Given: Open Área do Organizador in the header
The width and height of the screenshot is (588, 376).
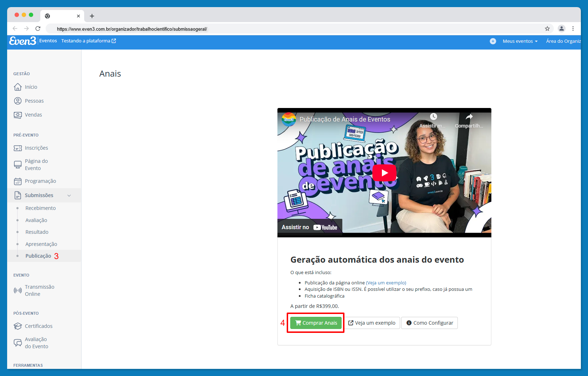Looking at the screenshot, I should click(x=563, y=41).
